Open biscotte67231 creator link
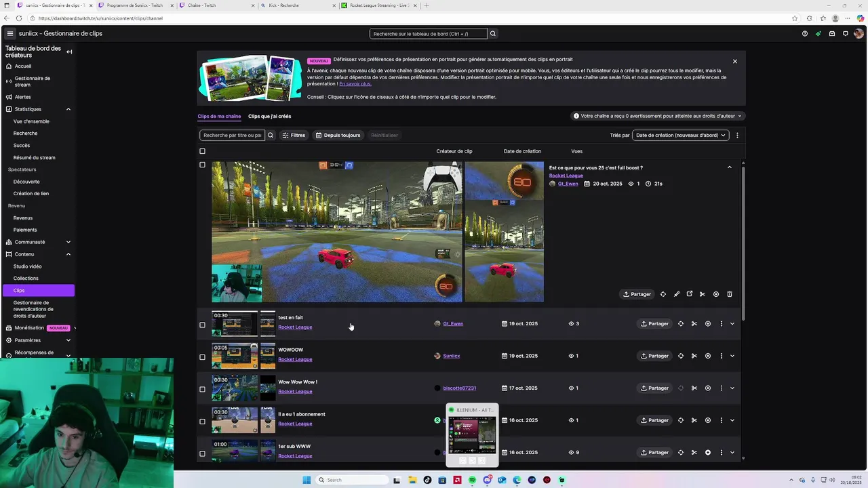This screenshot has height=488, width=868. pos(460,388)
